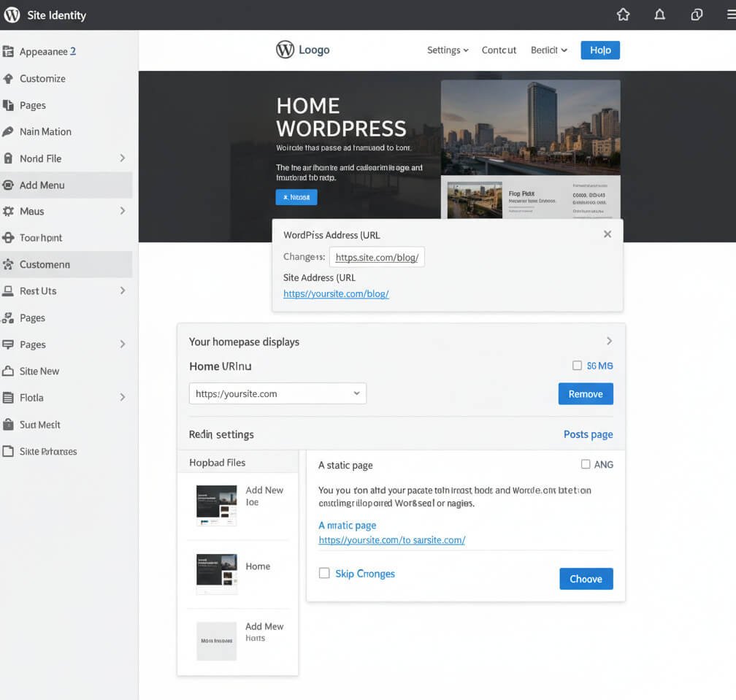The height and width of the screenshot is (700, 736).
Task: Toggle the Skip Cronges checkbox
Action: [324, 574]
